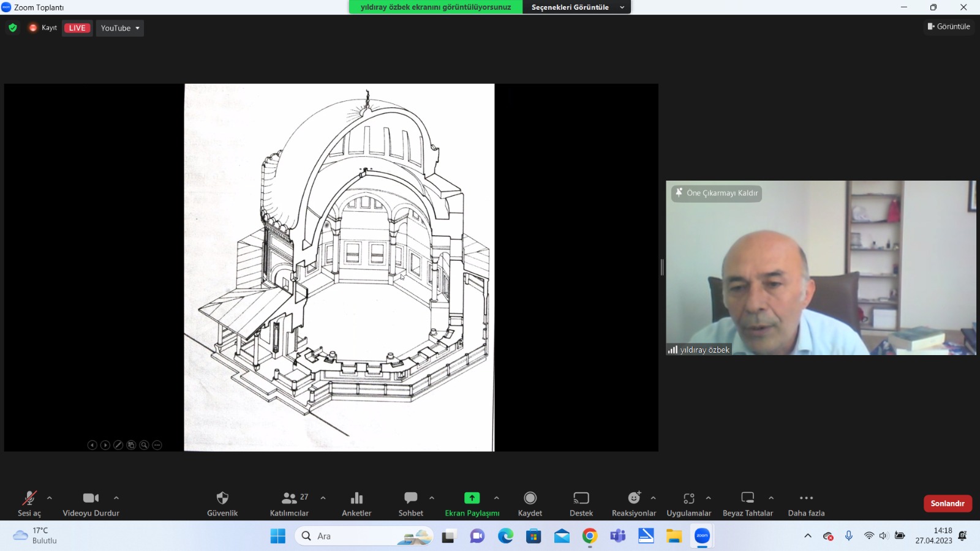Open the Daha fazla menu
980x551 pixels.
806,503
